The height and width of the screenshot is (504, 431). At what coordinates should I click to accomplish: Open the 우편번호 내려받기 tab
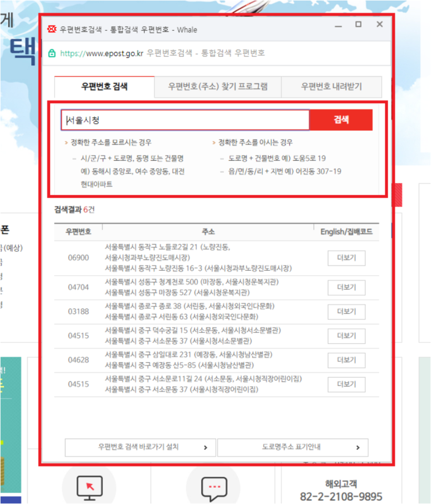331,87
